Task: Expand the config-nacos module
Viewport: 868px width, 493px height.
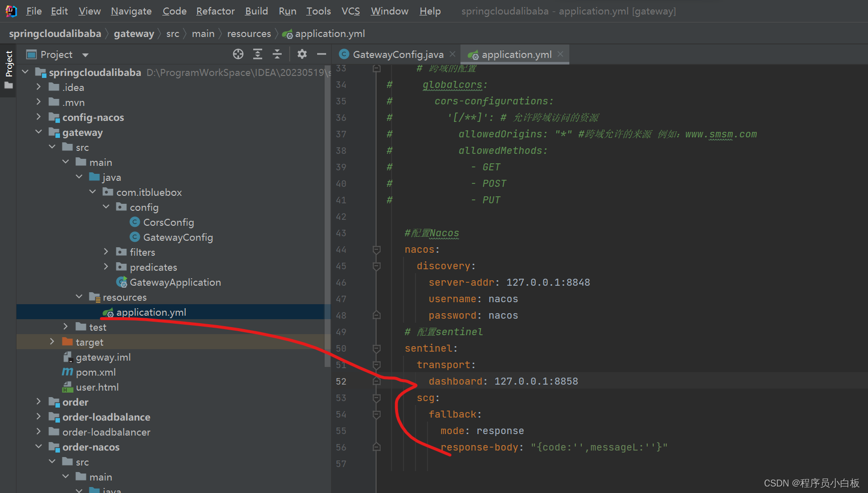Action: pos(39,117)
